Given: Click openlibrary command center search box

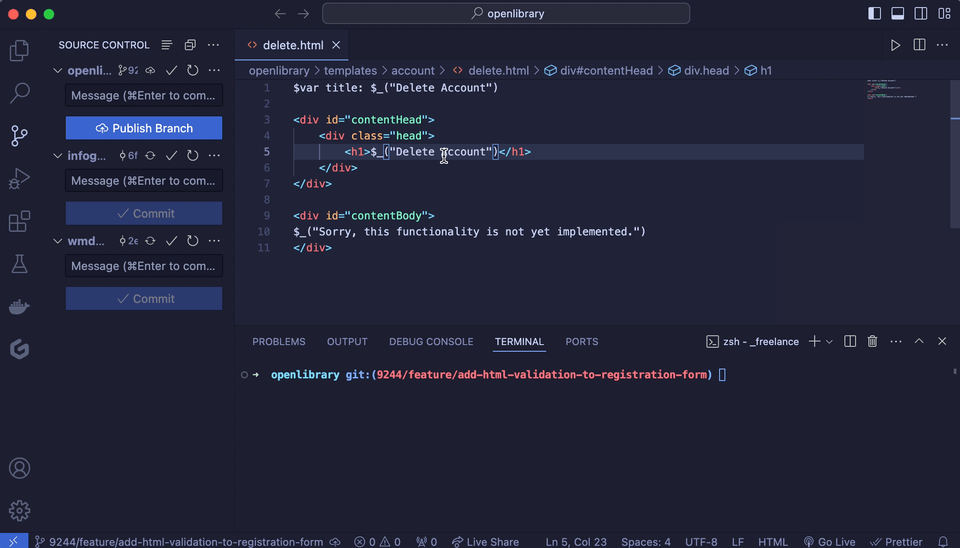Looking at the screenshot, I should click(x=506, y=13).
